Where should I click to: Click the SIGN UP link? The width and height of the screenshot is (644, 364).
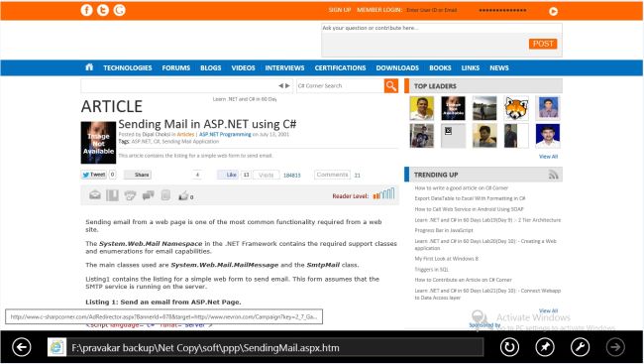[x=340, y=10]
